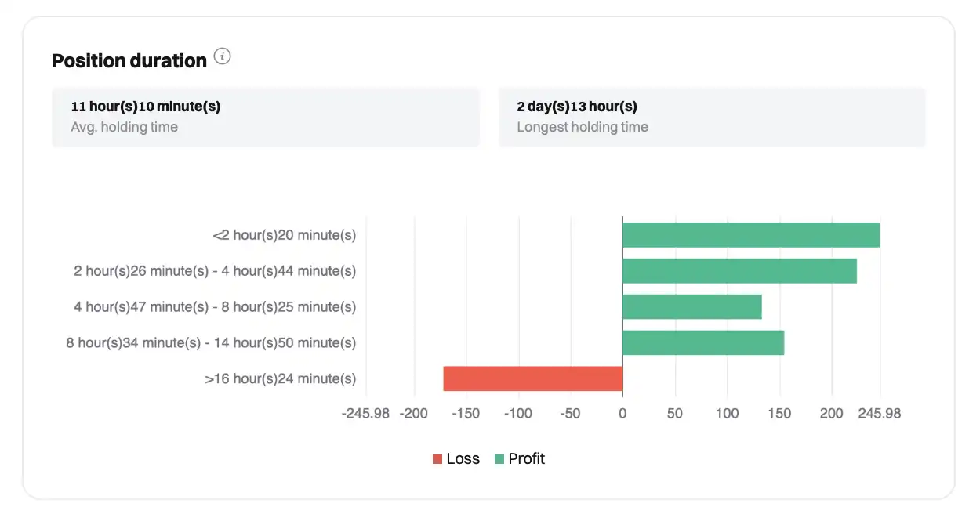Image resolution: width=980 pixels, height=525 pixels.
Task: Click the Position duration heading
Action: (129, 60)
